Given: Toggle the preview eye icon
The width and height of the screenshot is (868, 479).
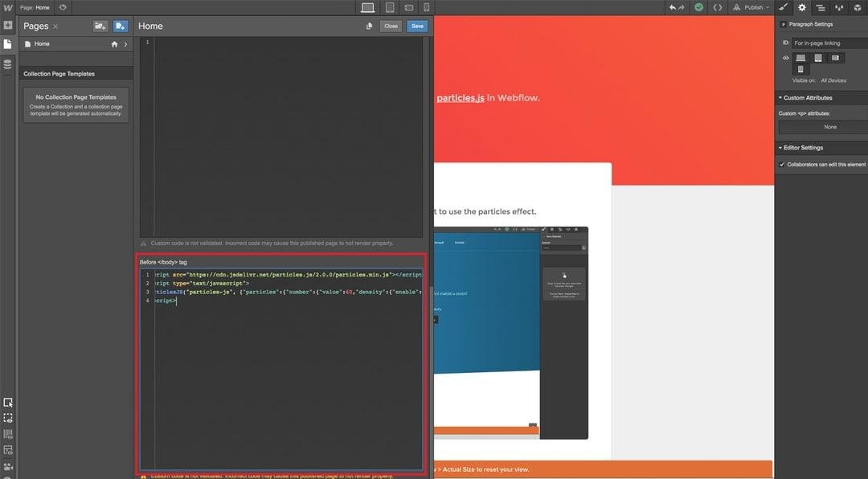Looking at the screenshot, I should 63,8.
